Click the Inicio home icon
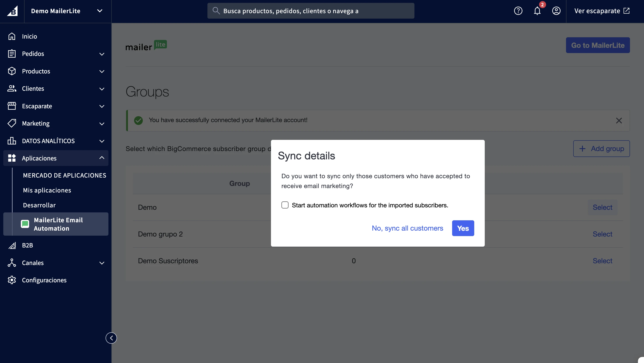 (x=12, y=36)
